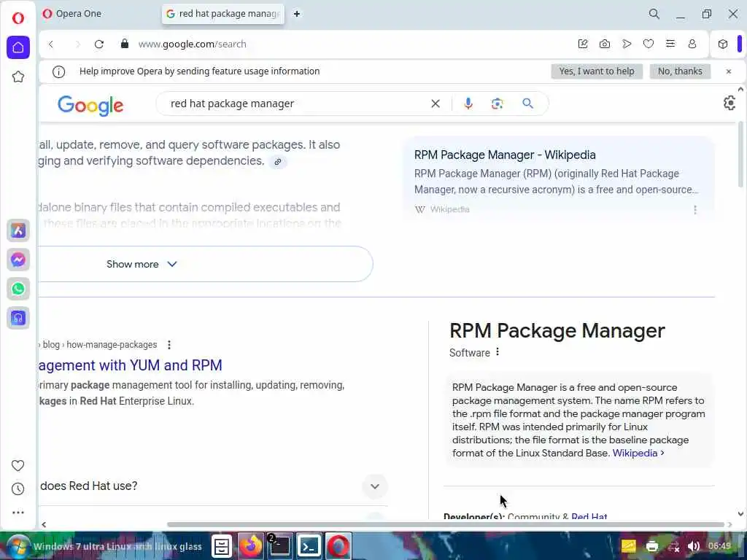Search by image with Google Lens

[498, 104]
